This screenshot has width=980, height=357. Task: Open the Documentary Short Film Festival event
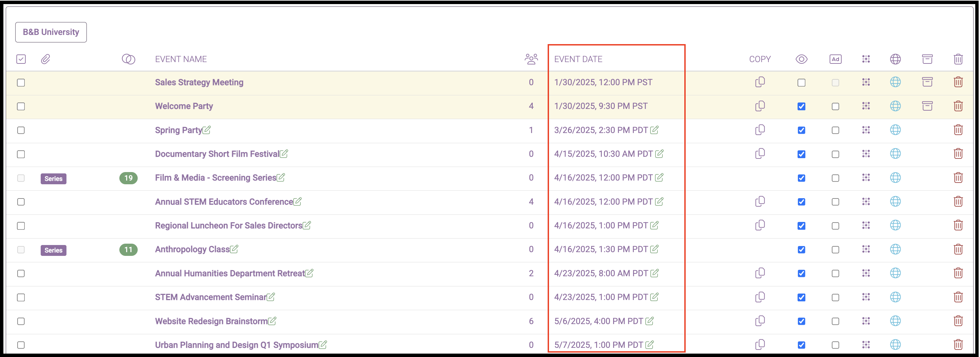pyautogui.click(x=217, y=154)
